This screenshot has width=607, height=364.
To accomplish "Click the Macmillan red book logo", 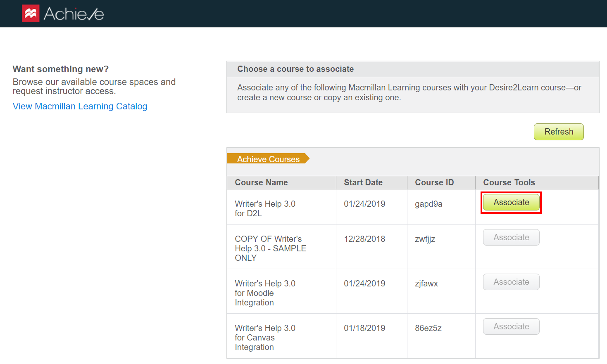I will coord(30,13).
